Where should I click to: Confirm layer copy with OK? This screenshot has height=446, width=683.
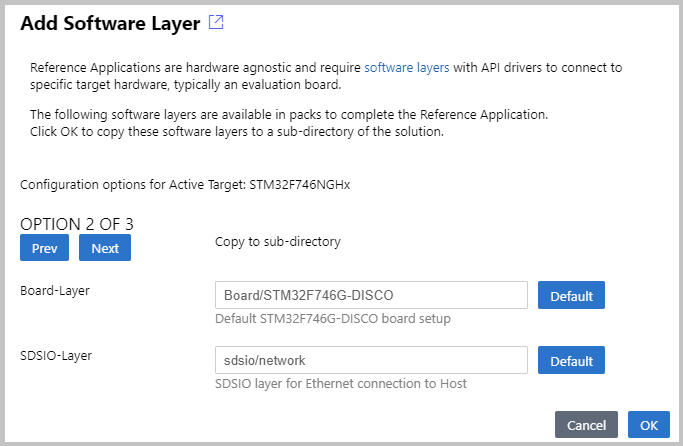click(x=649, y=425)
